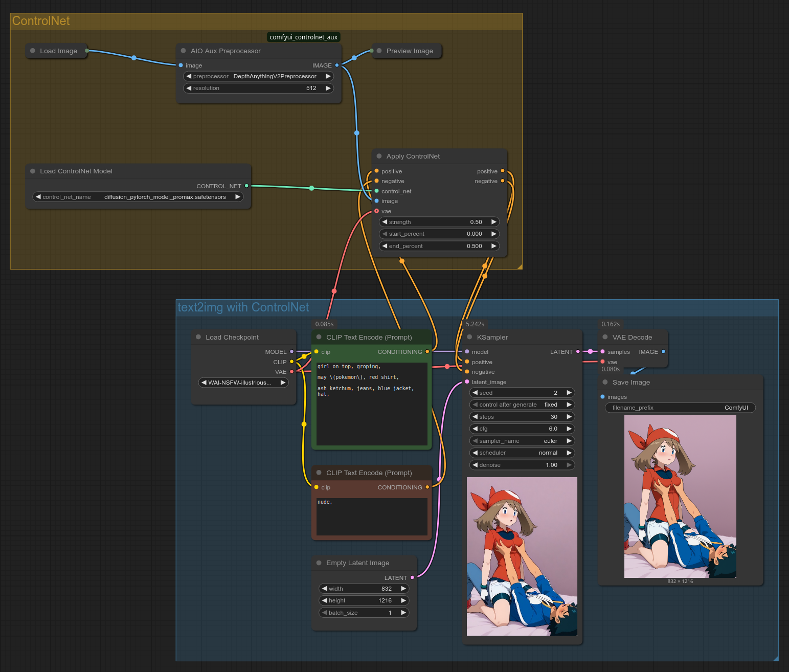Decrease steps with left arrow
789x672 pixels.
(475, 417)
